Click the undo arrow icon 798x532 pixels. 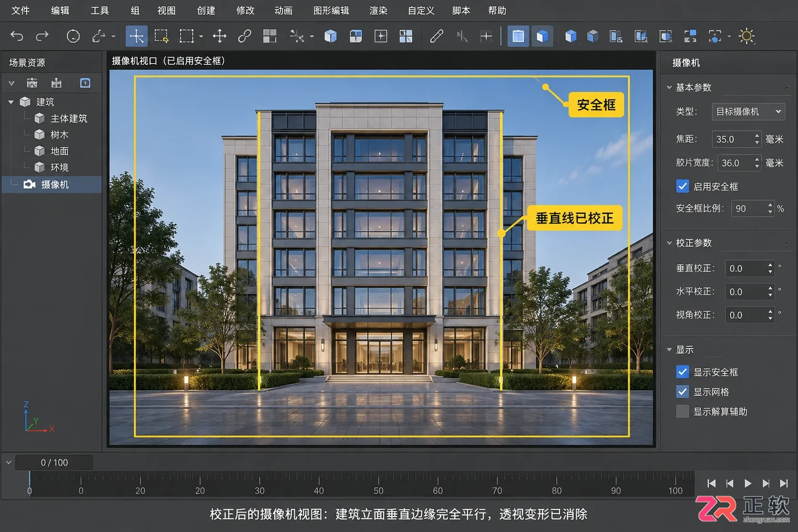pyautogui.click(x=17, y=37)
